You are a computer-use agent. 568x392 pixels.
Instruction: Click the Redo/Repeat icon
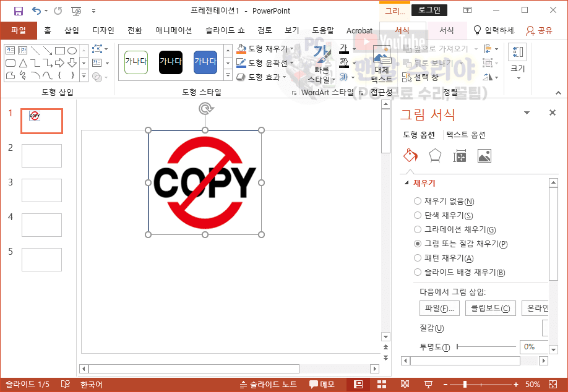[58, 11]
